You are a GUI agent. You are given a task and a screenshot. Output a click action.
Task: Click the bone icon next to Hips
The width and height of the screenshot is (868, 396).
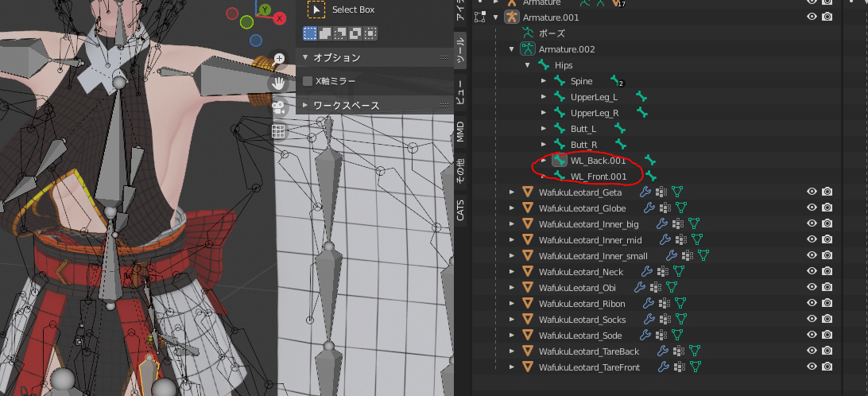(544, 65)
